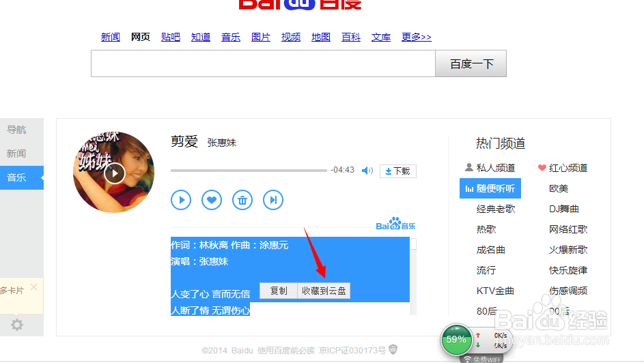This screenshot has height=363, width=644.
Task: Click the trash delete song icon
Action: pyautogui.click(x=242, y=200)
